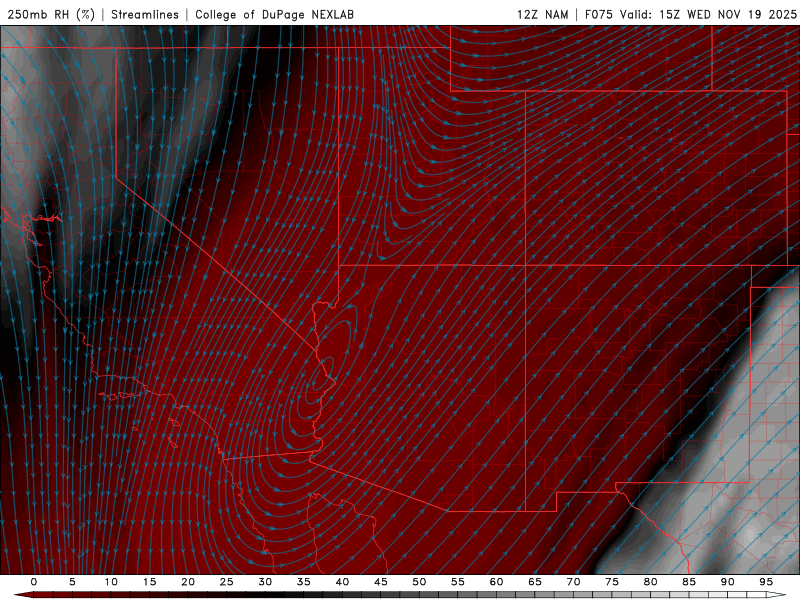
Task: Click the color scale label "75"
Action: [612, 582]
